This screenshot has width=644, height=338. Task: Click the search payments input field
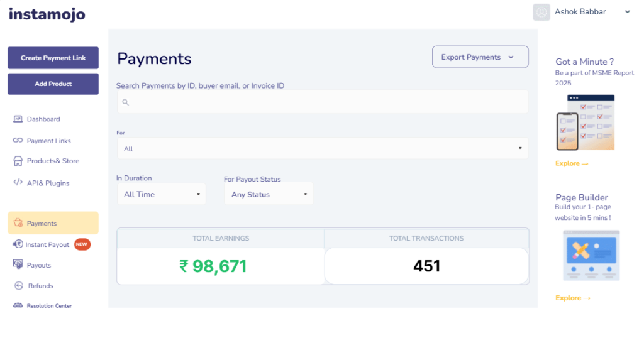point(323,102)
